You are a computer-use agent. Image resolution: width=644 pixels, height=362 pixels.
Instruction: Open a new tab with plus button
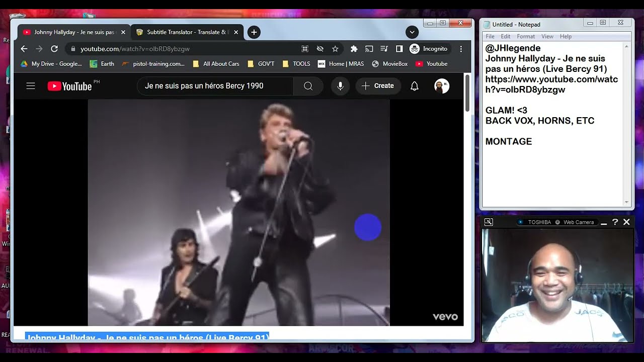tap(254, 32)
